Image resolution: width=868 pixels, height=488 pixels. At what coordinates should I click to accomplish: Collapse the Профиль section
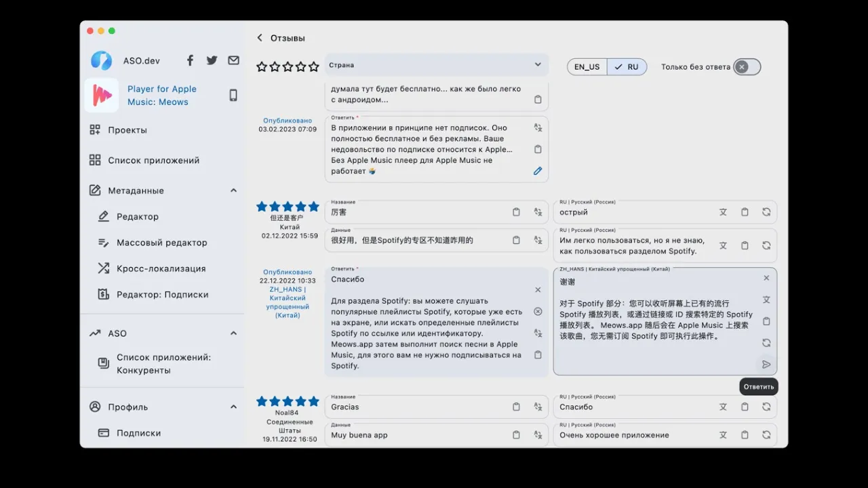pos(233,407)
